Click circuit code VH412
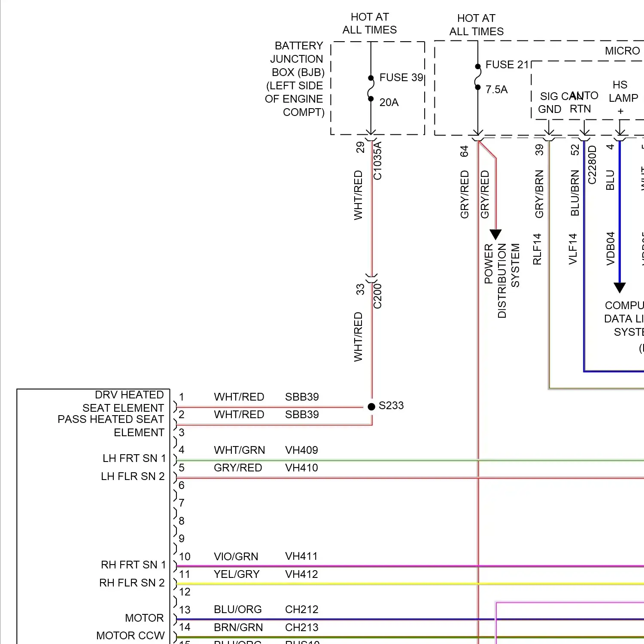Viewport: 644px width, 644px height. (x=301, y=574)
